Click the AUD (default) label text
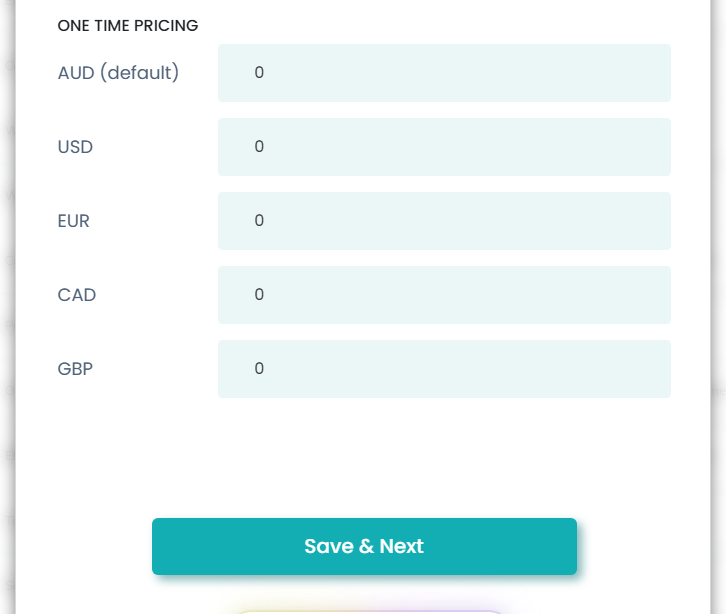726x614 pixels. coord(118,73)
